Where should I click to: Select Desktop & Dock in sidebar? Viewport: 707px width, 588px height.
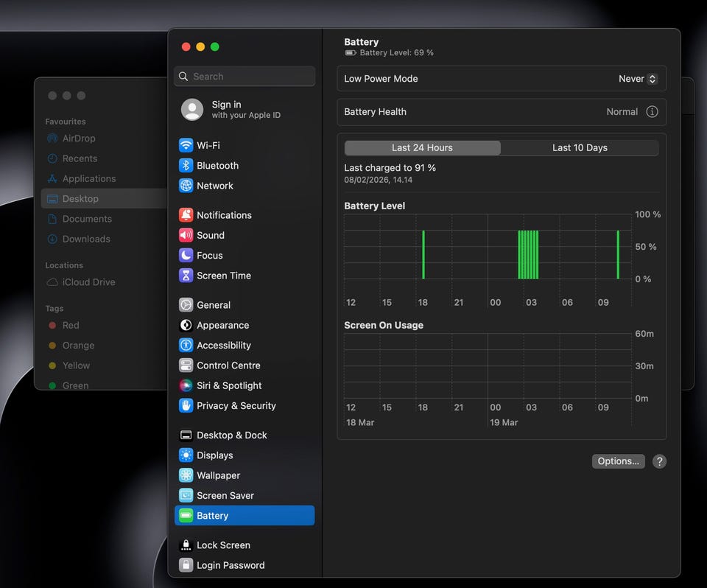pos(231,435)
